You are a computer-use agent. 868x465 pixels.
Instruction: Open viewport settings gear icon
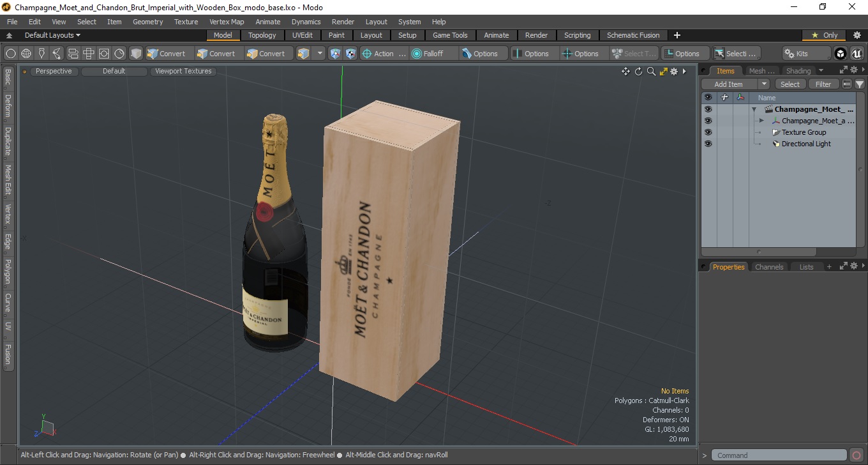coord(674,72)
